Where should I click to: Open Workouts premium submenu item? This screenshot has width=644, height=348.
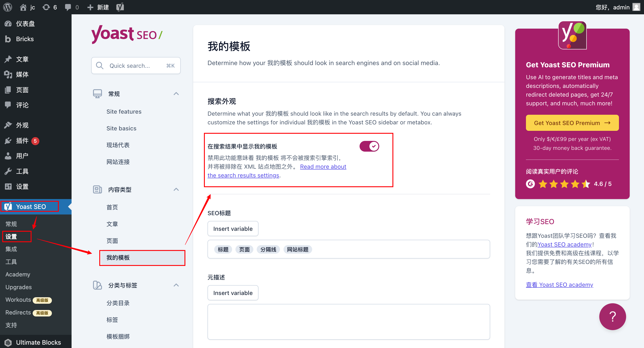point(28,300)
